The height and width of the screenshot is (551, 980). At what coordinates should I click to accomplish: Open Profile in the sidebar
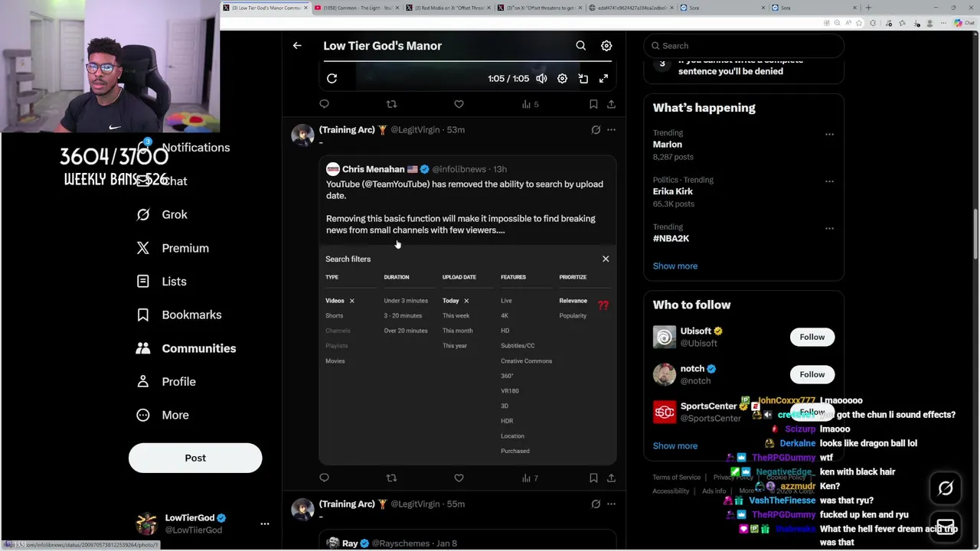coord(166,382)
